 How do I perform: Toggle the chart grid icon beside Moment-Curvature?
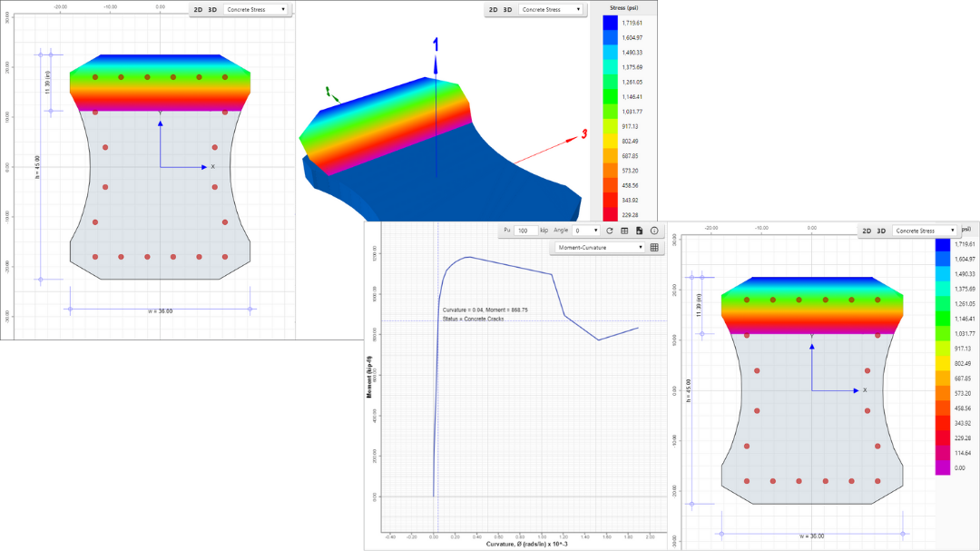click(654, 247)
